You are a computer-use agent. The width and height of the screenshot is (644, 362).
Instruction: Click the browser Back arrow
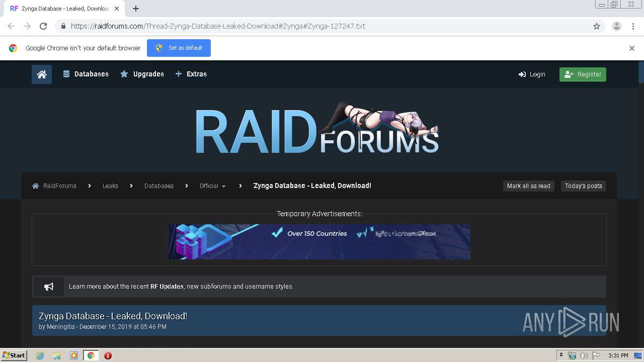tap(11, 26)
